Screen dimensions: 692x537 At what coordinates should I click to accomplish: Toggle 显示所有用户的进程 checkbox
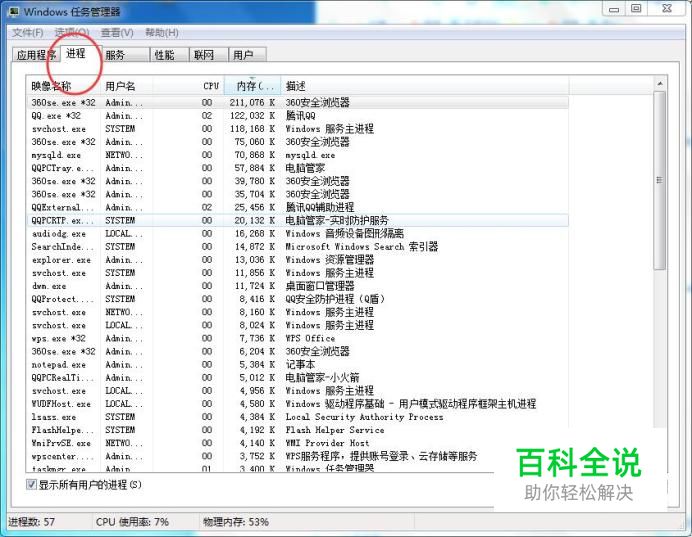pyautogui.click(x=31, y=484)
